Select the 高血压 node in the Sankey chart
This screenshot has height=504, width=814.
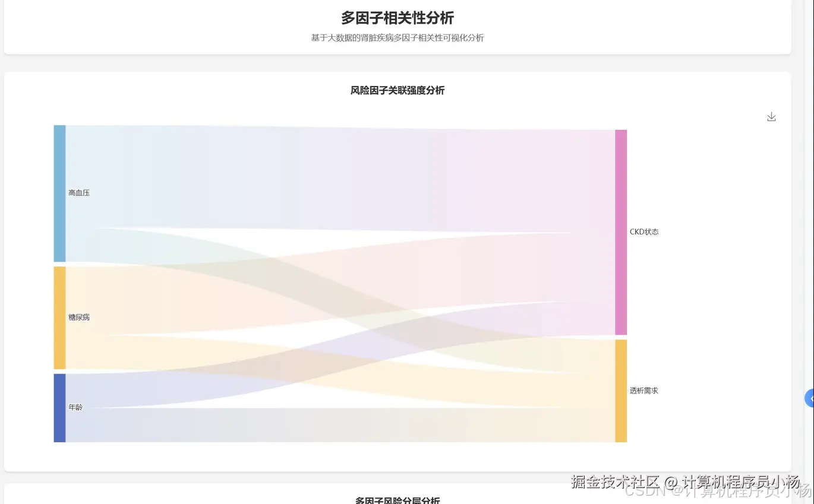(78, 192)
